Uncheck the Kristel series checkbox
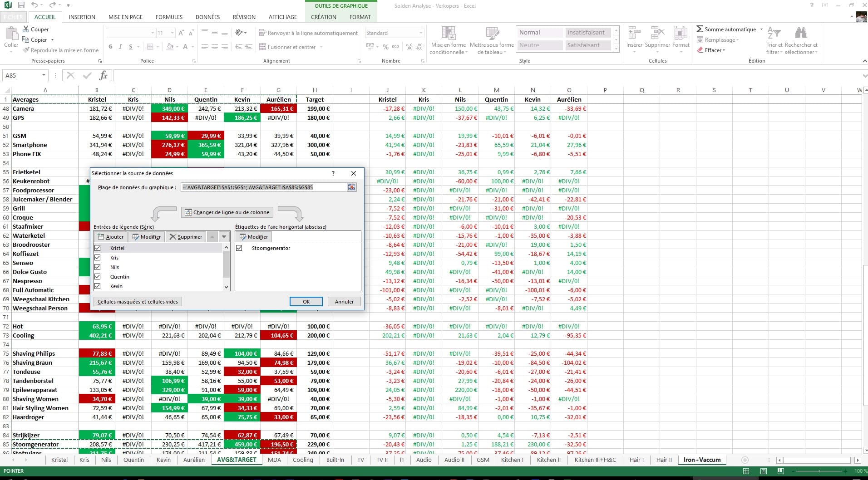868x480 pixels. point(98,248)
